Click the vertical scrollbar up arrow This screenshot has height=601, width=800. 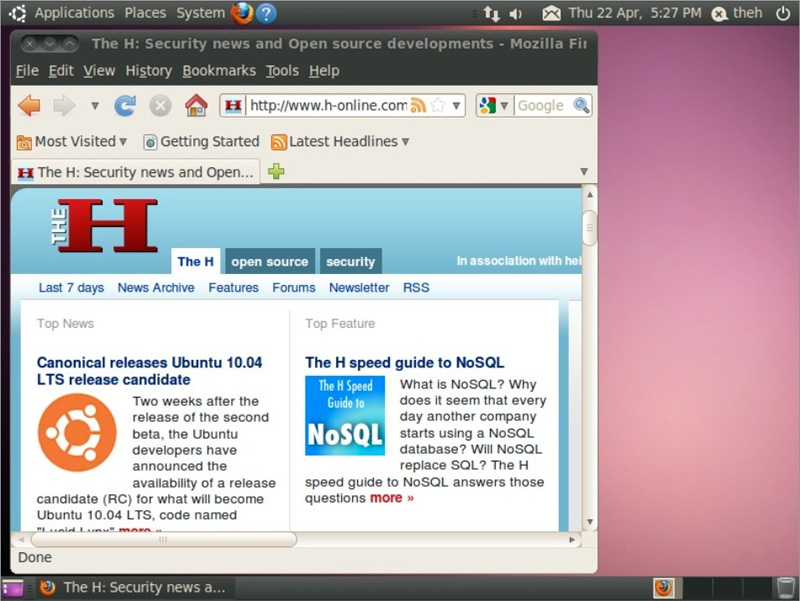[x=589, y=194]
